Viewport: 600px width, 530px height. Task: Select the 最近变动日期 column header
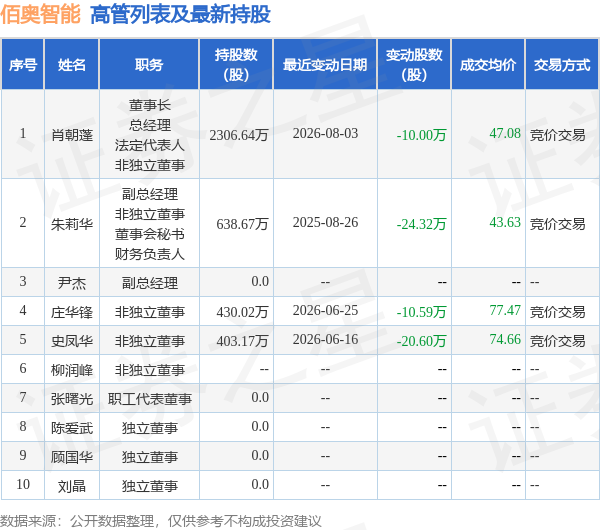coord(325,65)
